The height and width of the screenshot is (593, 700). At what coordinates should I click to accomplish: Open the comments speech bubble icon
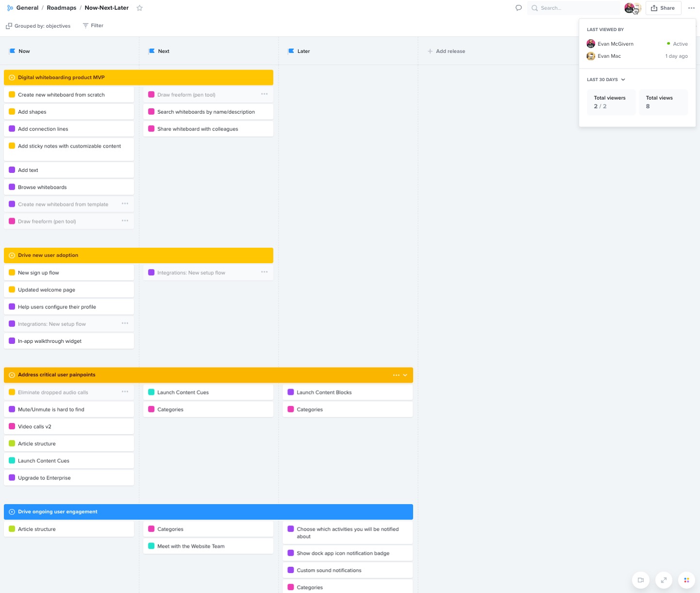pyautogui.click(x=518, y=8)
